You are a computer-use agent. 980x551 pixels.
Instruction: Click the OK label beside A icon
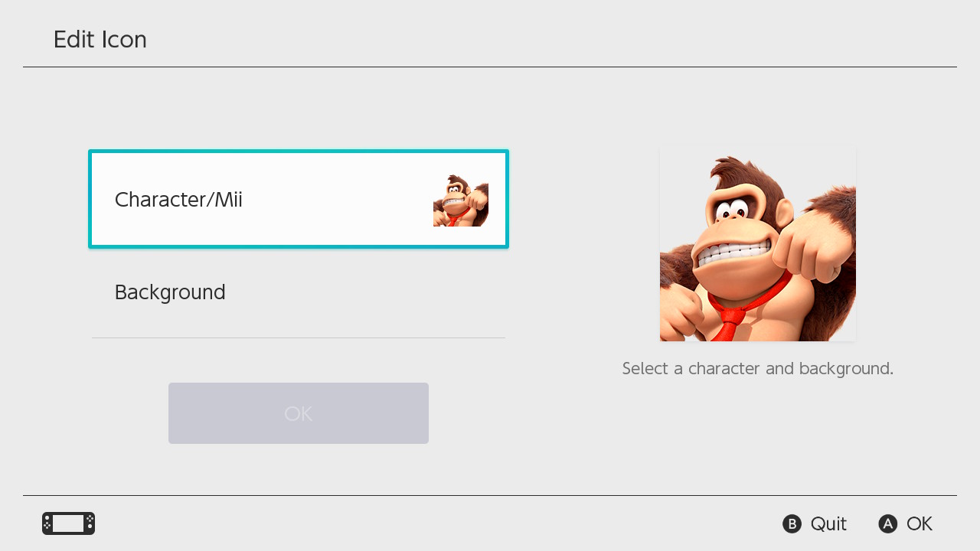point(920,524)
